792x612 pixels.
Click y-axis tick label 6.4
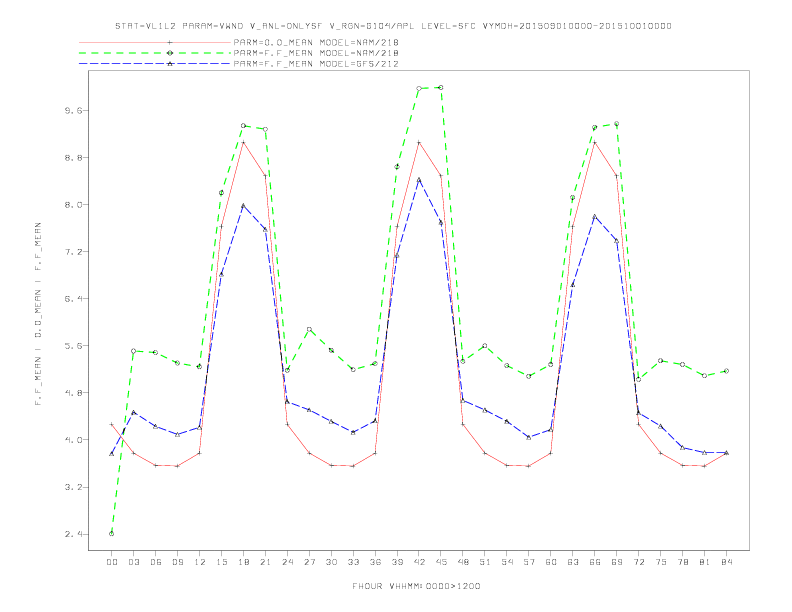click(x=73, y=298)
